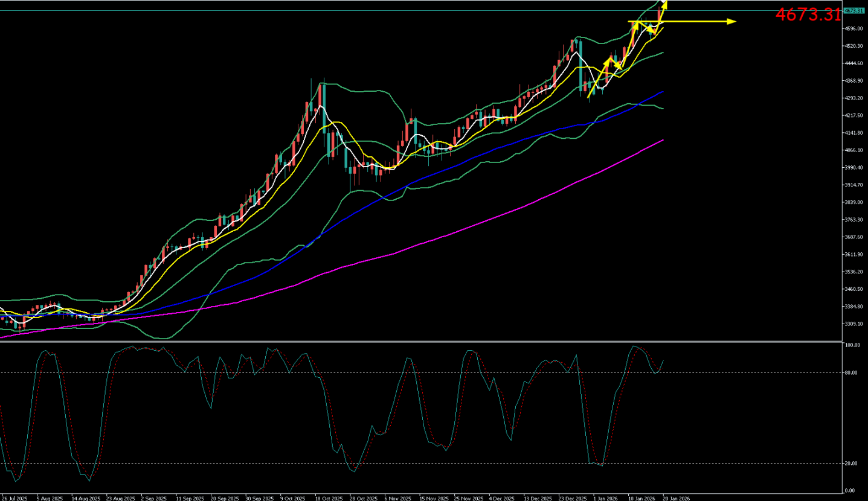Select the yellow horizontal arrow's right arrowhead
Screen dimensions: 868x501
[733, 22]
